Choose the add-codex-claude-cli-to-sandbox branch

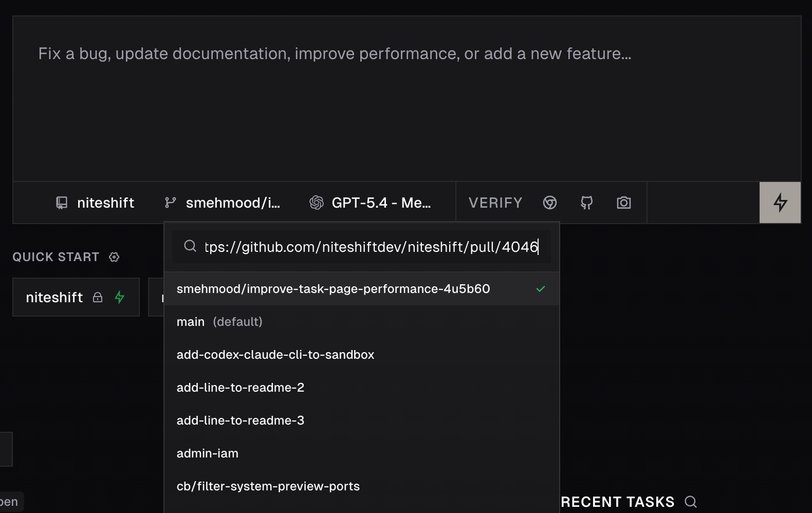pyautogui.click(x=275, y=355)
